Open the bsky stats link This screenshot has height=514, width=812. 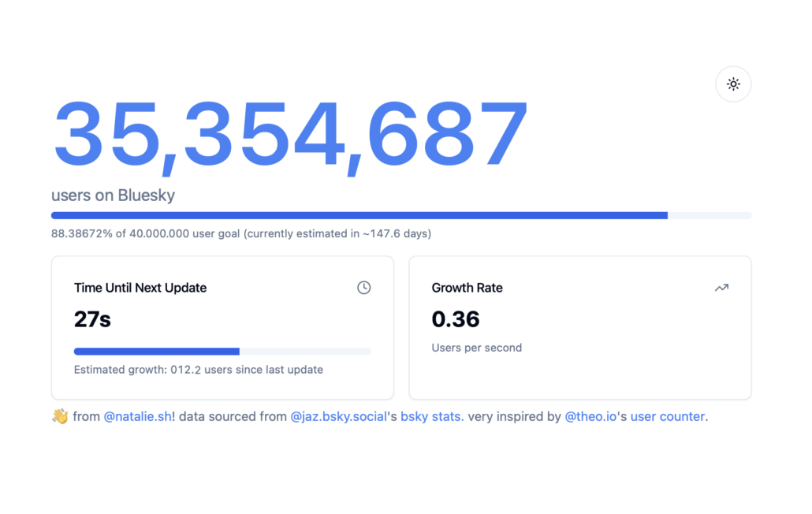432,417
